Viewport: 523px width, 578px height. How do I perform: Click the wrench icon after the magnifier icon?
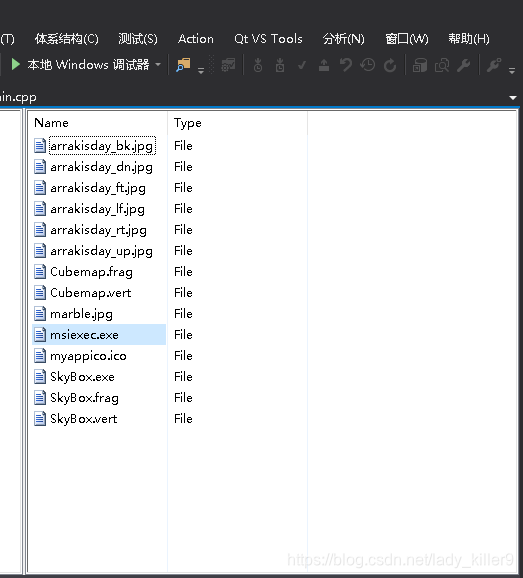tap(463, 65)
